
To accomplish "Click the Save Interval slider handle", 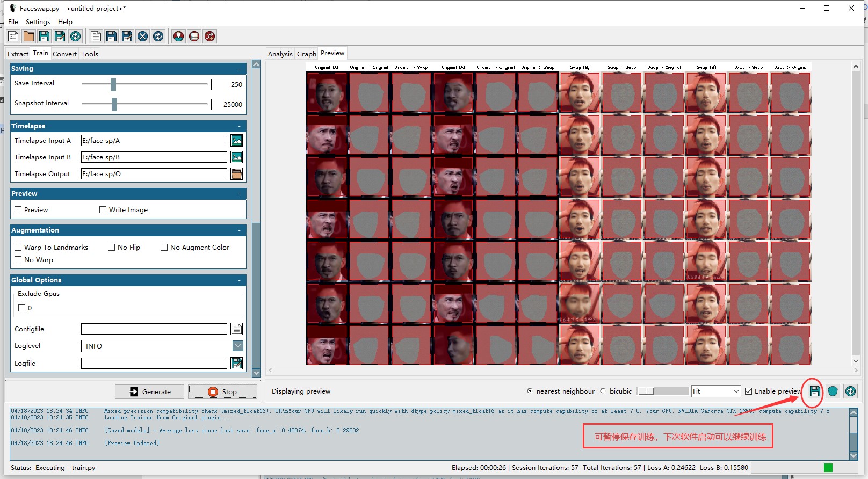I will pyautogui.click(x=113, y=84).
